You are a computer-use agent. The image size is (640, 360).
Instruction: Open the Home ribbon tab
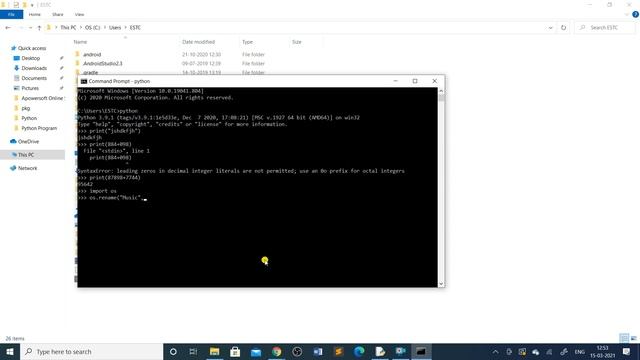click(x=35, y=14)
